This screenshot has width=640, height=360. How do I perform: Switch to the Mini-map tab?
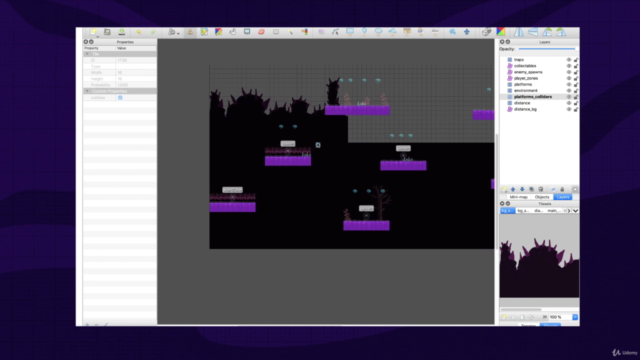(518, 197)
